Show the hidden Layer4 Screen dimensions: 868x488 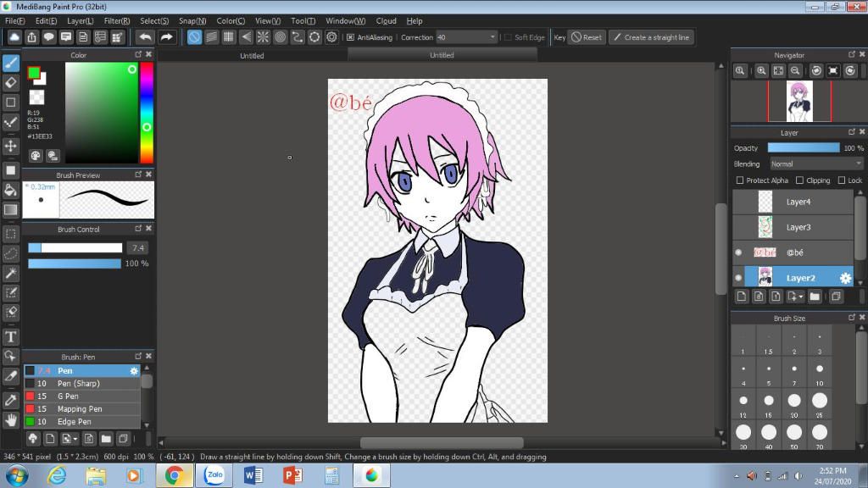tap(738, 202)
